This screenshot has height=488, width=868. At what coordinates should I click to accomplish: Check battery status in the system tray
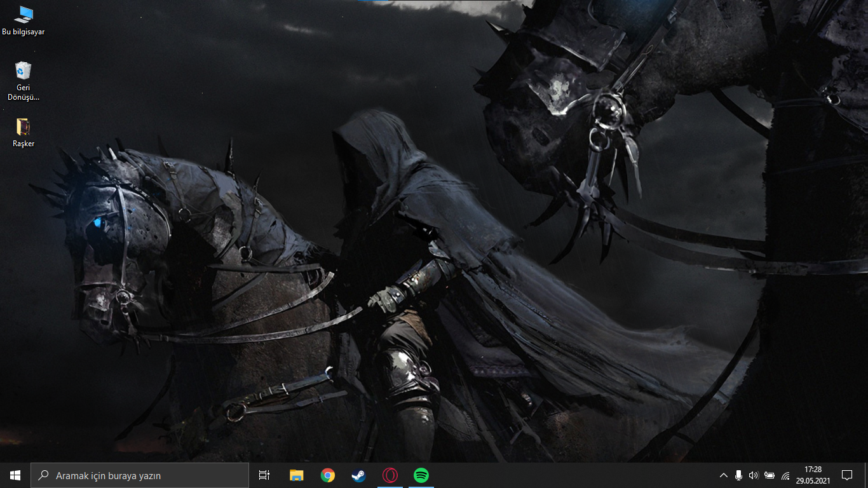pos(770,475)
